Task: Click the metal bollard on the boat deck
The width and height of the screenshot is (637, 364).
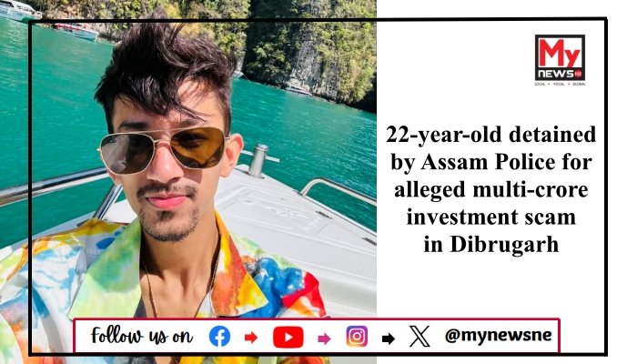Action: [x=258, y=160]
